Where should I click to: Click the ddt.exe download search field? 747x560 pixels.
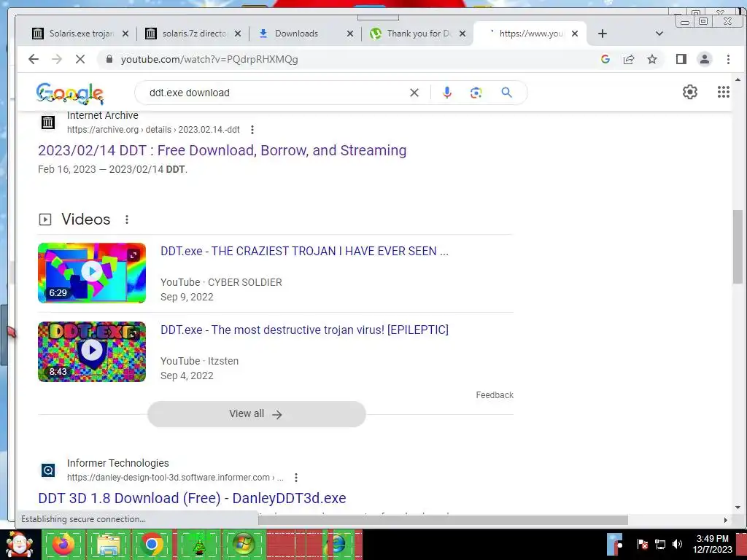(276, 93)
